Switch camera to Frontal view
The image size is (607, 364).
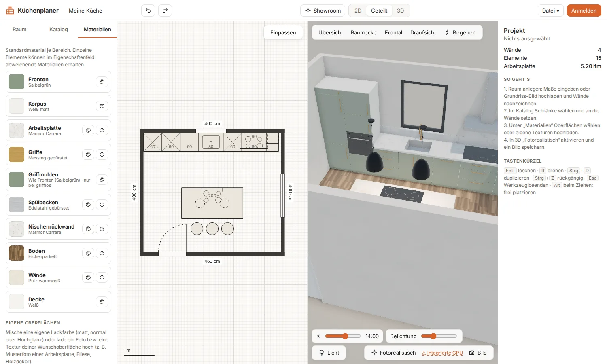pos(393,32)
